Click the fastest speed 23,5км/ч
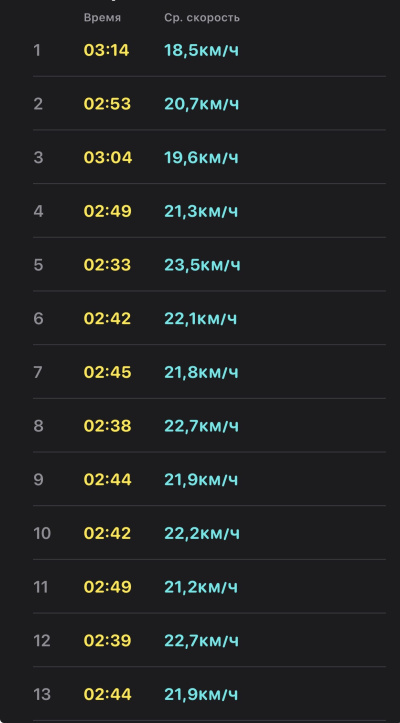 point(202,265)
